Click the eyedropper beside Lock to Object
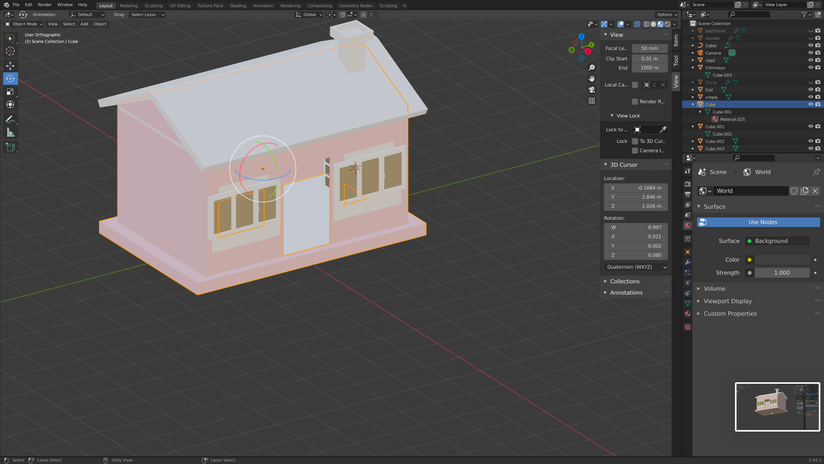Screen dimensions: 824x464 663,129
